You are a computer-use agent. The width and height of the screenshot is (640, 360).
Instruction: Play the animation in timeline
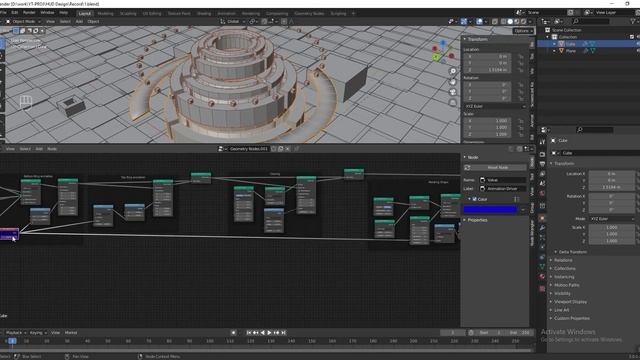269,333
